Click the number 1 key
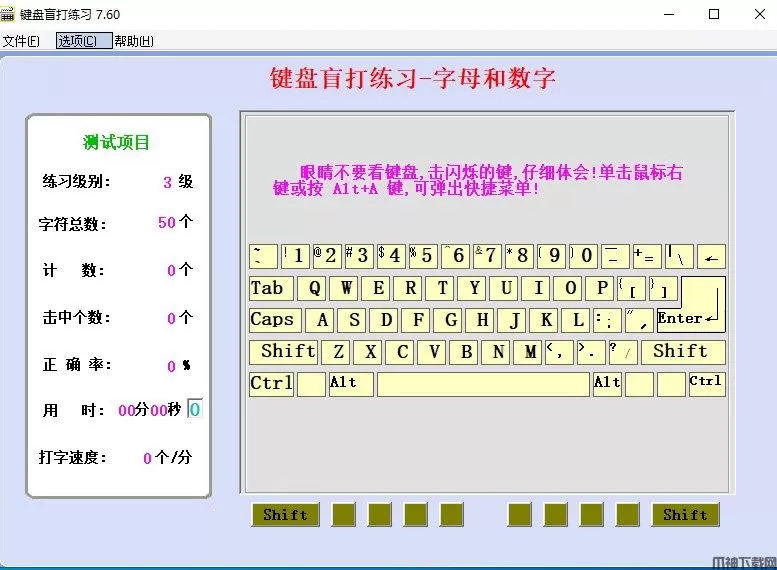The image size is (777, 570). click(x=295, y=256)
